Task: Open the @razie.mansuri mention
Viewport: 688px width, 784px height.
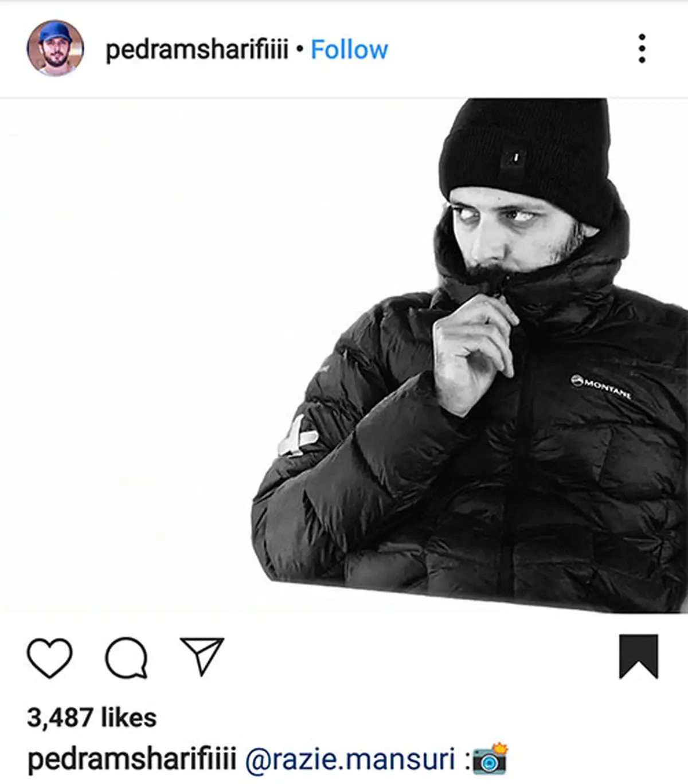Action: point(350,759)
